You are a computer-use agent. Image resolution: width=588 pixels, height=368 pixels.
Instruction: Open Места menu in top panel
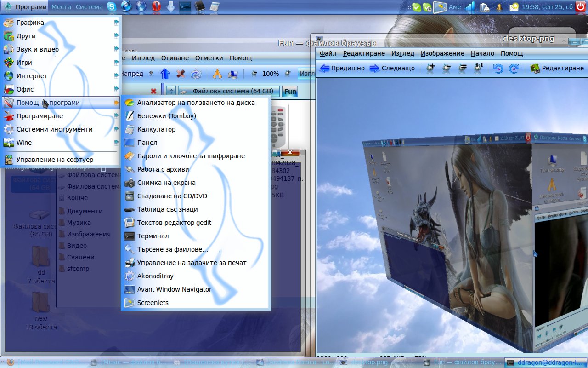tap(61, 7)
